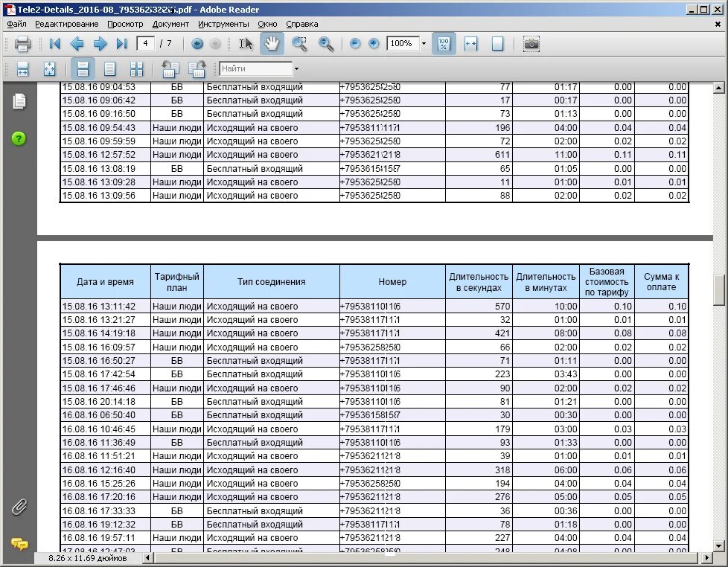This screenshot has width=728, height=567.
Task: Click the page number field showing 4
Action: point(145,44)
